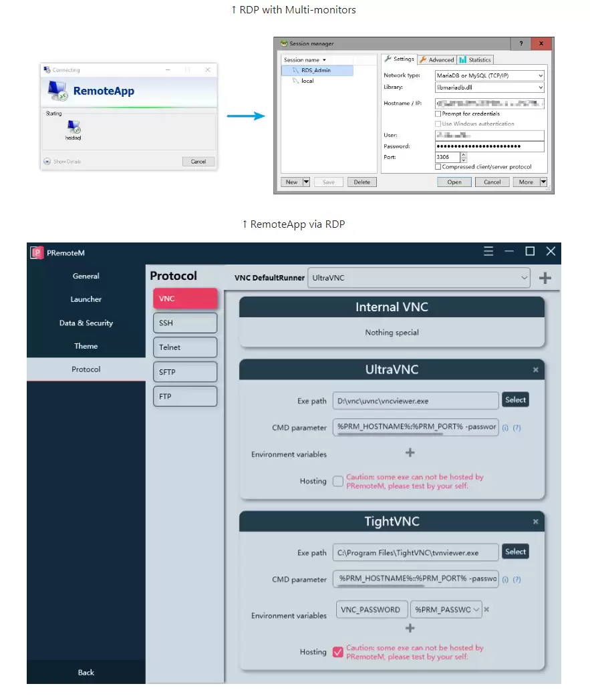Click Open button in Session manager
Viewport: 590px width, 700px height.
[454, 182]
